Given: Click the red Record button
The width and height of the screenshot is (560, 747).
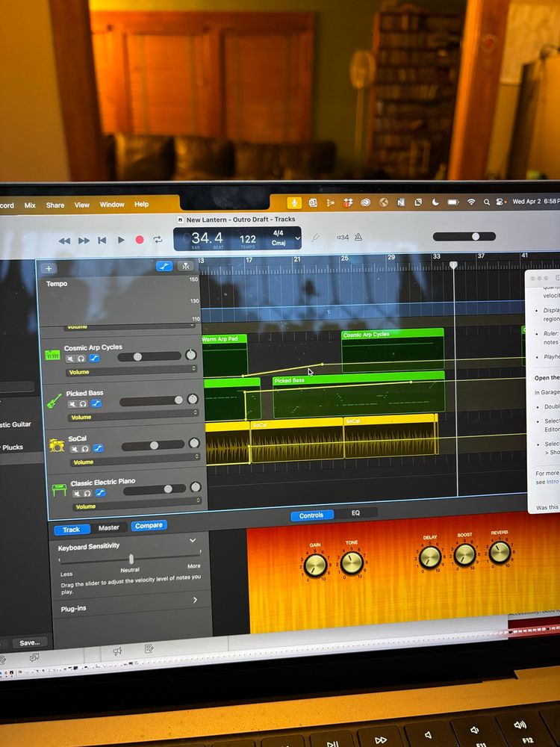Looking at the screenshot, I should (140, 240).
